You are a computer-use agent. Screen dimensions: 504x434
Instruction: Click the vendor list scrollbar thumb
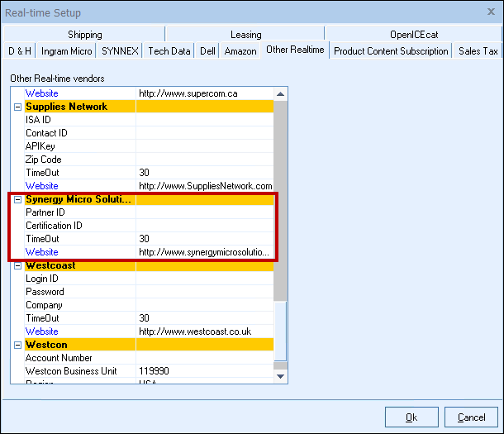(x=280, y=331)
